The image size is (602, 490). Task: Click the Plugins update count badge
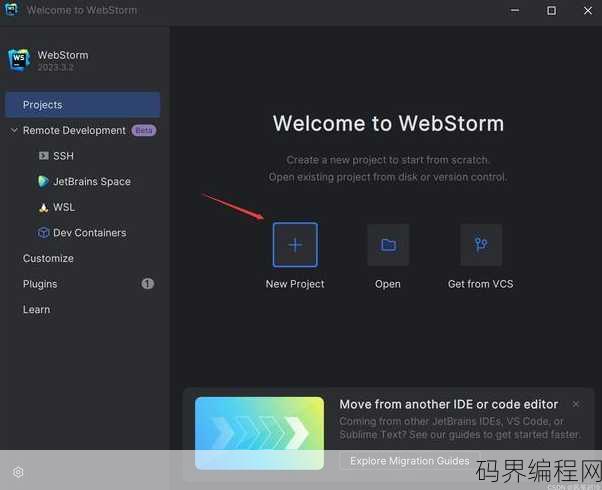[148, 284]
